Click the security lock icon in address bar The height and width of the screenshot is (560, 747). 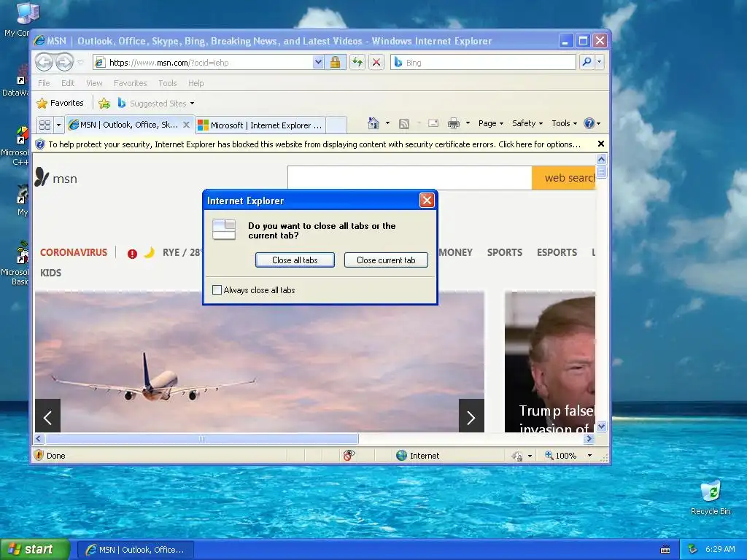click(335, 63)
